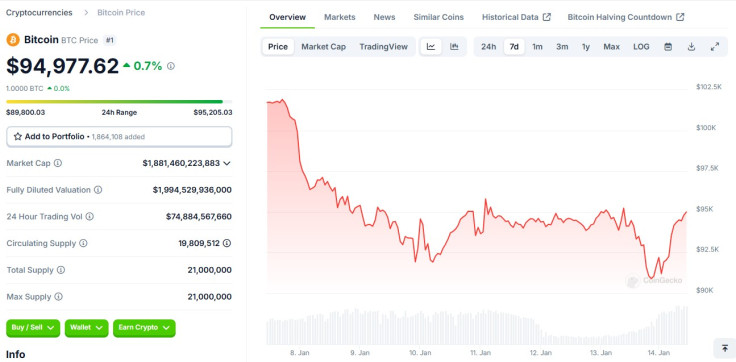
Task: Open the Overview tab
Action: point(287,17)
